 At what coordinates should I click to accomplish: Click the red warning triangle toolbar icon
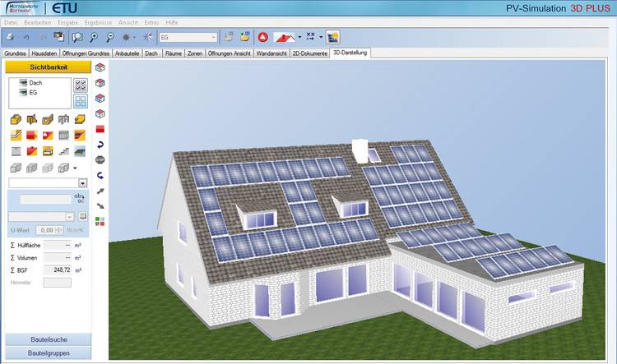(x=263, y=37)
